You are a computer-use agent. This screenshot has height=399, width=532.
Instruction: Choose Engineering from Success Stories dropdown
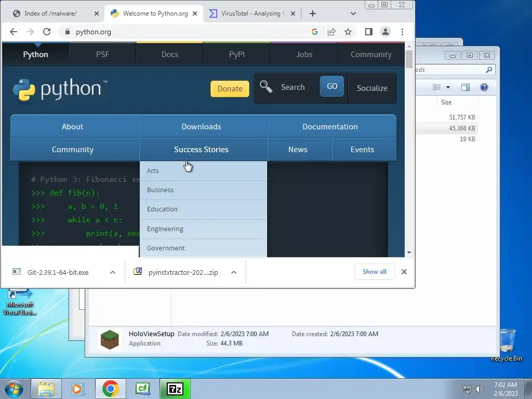203,229
